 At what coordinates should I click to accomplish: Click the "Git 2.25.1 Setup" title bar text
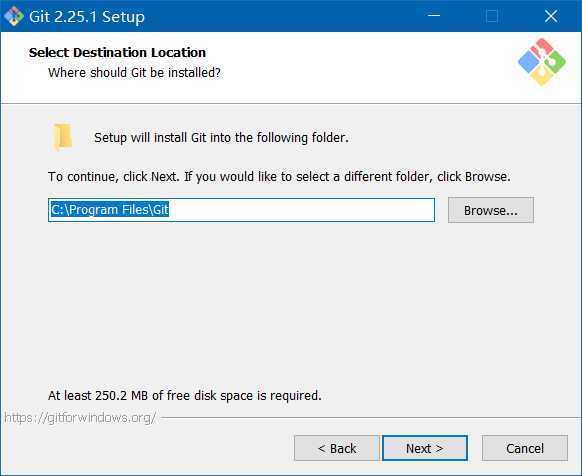(87, 17)
